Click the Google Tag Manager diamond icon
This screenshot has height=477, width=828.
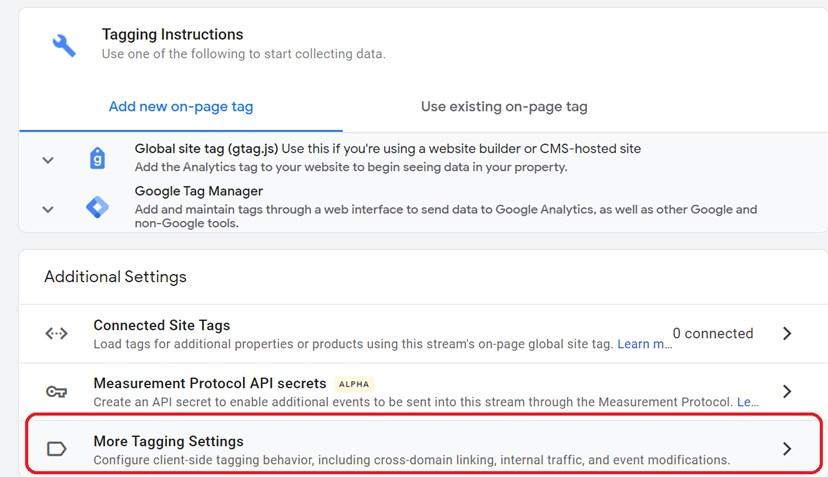[x=97, y=207]
